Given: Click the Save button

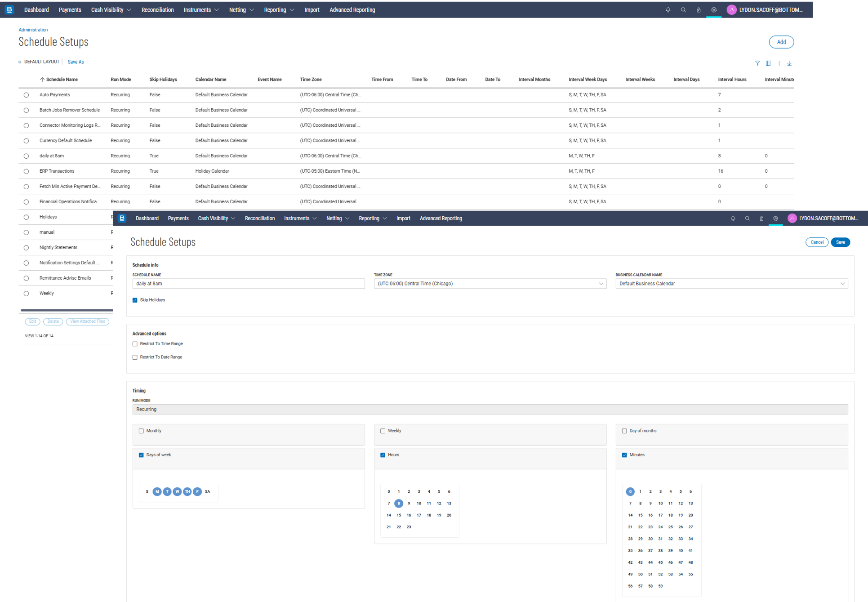Looking at the screenshot, I should click(x=840, y=242).
